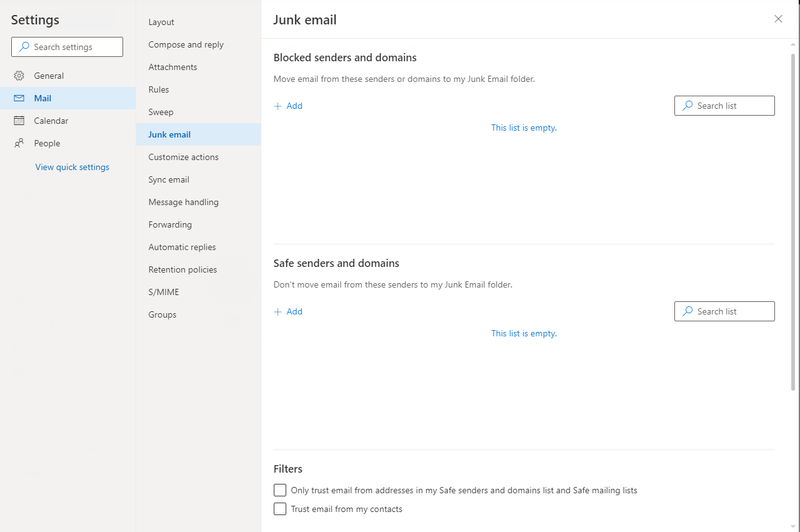
Task: Click the Mail envelope icon
Action: tap(19, 98)
